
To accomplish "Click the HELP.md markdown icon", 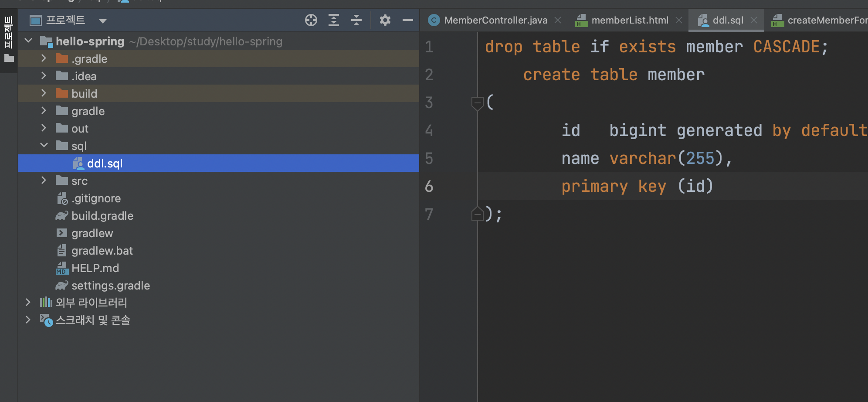I will coord(62,268).
